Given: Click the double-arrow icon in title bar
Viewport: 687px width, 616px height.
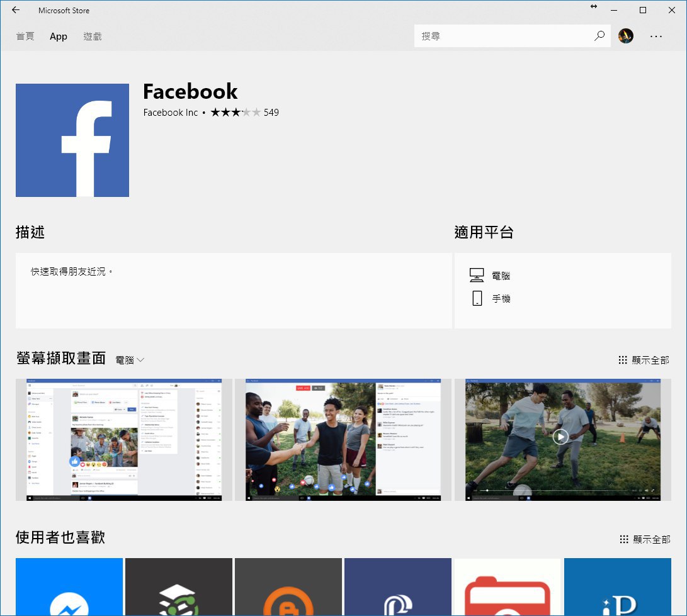Looking at the screenshot, I should [594, 6].
